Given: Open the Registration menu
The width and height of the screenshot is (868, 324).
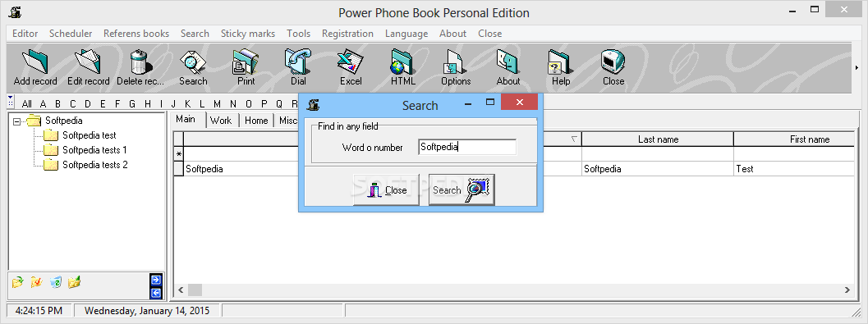Looking at the screenshot, I should click(347, 34).
